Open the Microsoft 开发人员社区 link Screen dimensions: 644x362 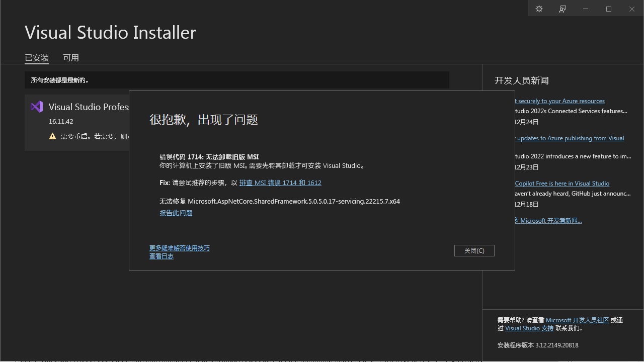[x=578, y=320]
